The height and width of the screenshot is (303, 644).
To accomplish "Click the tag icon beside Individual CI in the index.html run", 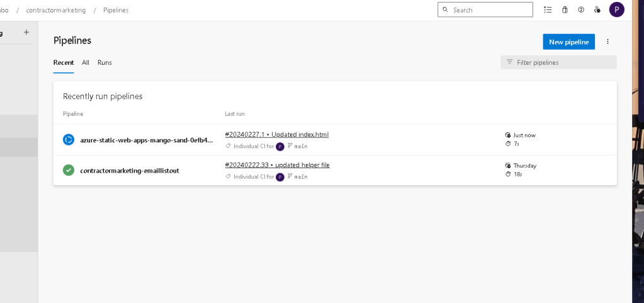I will (229, 146).
